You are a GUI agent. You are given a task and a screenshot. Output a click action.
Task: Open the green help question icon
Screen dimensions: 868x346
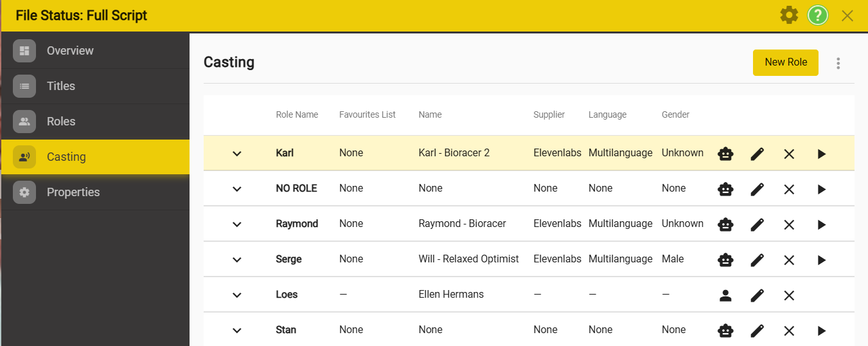(x=818, y=15)
